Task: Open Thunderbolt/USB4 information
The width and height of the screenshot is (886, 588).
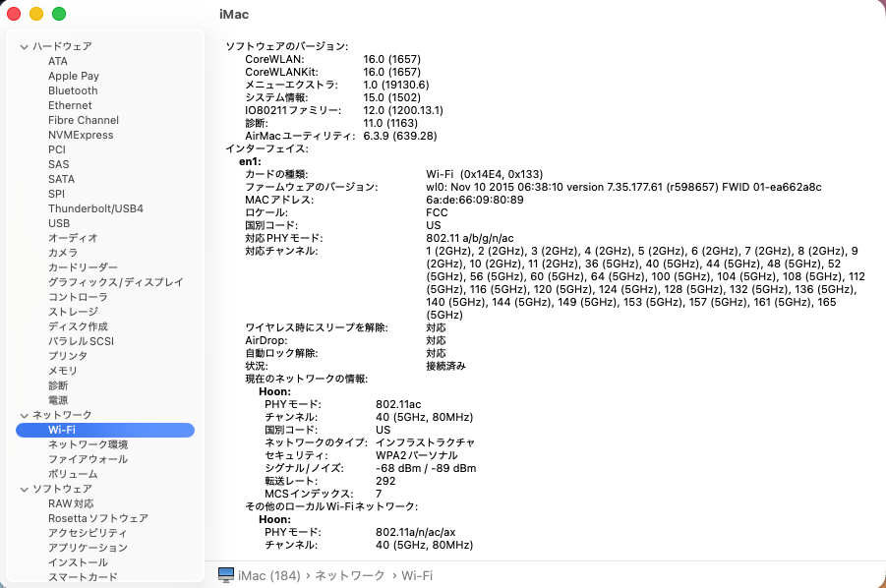Action: click(x=95, y=208)
